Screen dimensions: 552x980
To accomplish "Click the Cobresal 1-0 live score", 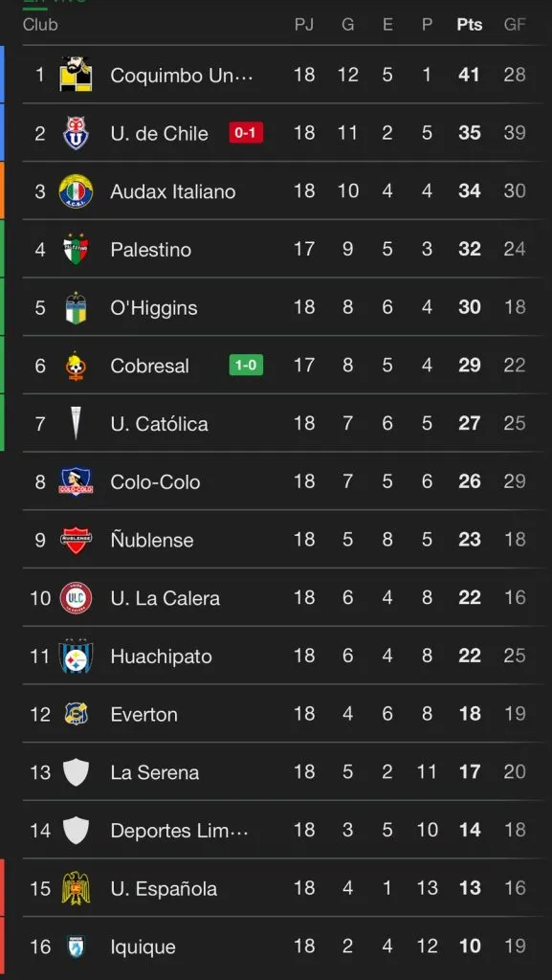I will 247,366.
